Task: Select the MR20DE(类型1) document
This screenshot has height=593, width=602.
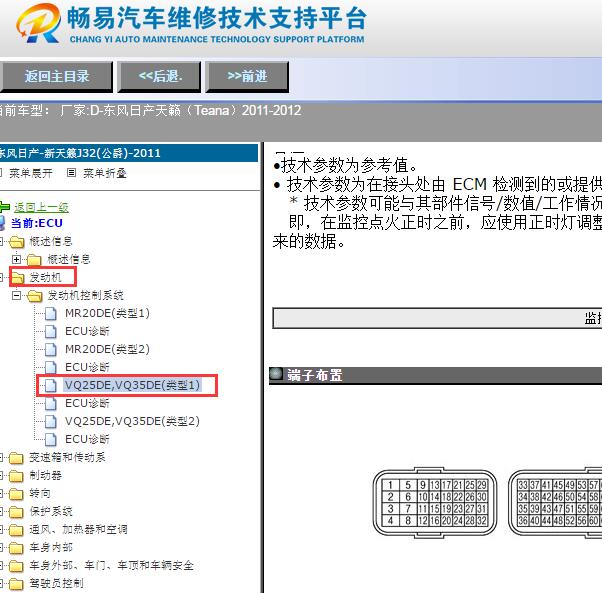Action: point(107,313)
